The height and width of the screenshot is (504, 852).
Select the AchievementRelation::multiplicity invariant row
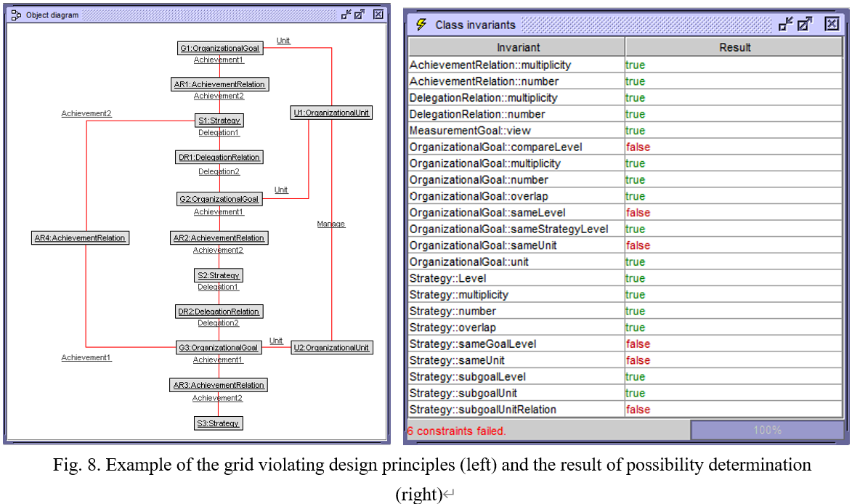click(625, 65)
